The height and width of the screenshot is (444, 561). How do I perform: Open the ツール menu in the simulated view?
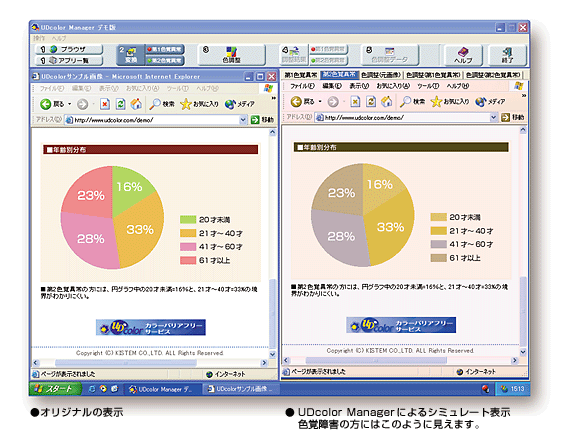428,86
